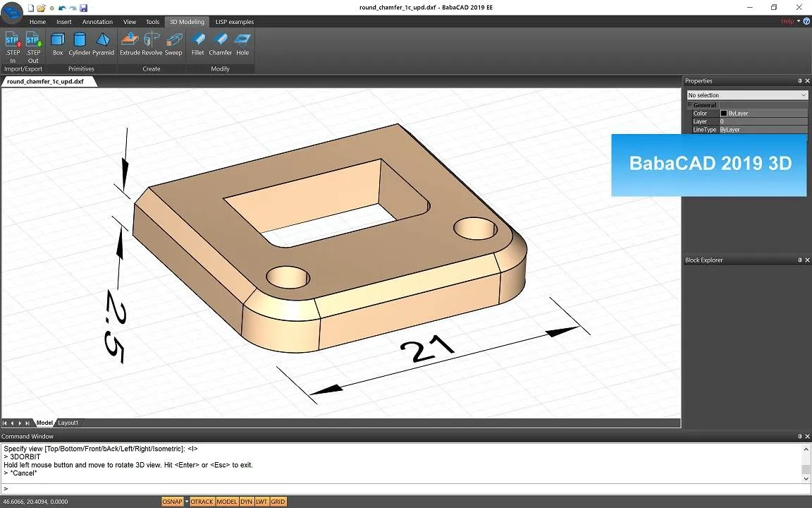The width and height of the screenshot is (812, 508).
Task: Switch to the Annotation ribbon tab
Action: (97, 22)
